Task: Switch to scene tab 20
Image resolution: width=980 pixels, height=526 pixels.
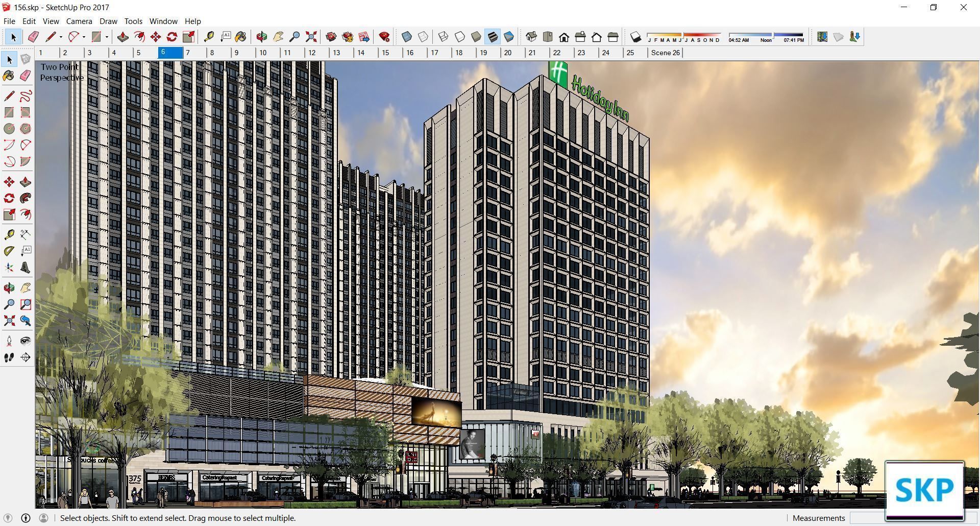Action: pyautogui.click(x=513, y=53)
